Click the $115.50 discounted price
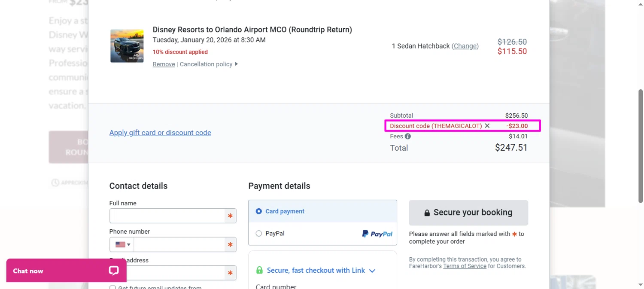The height and width of the screenshot is (289, 644). point(512,51)
